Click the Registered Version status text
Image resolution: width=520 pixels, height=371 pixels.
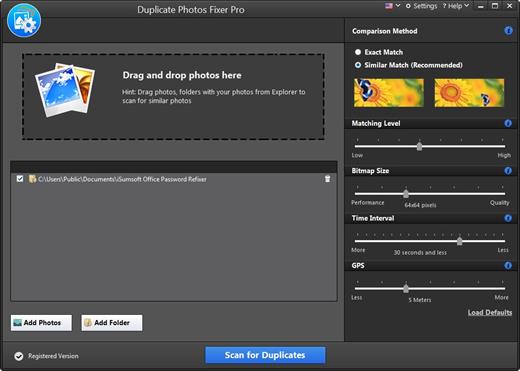(53, 356)
